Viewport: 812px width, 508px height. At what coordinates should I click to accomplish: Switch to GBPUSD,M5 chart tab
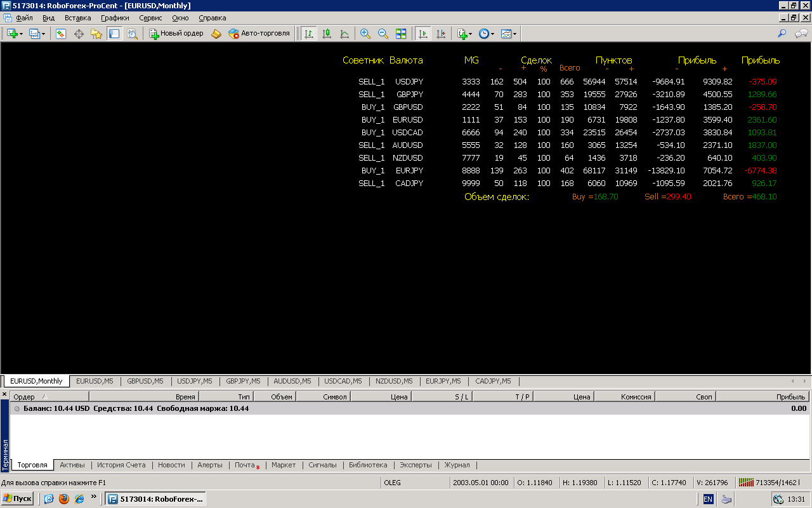click(145, 381)
